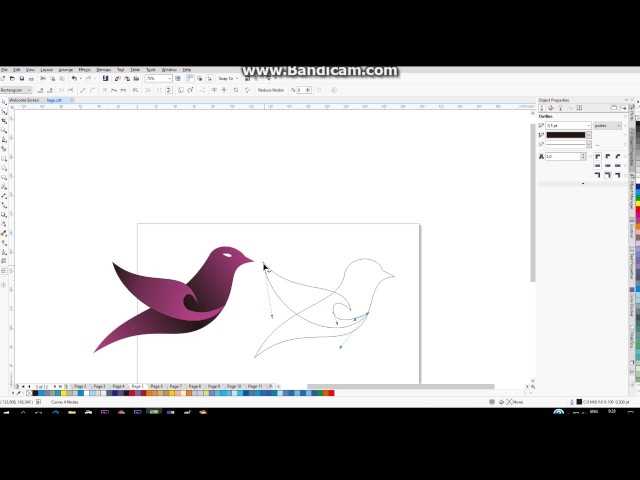Open the Effects menu
Screen dimensions: 640x480
coord(84,70)
